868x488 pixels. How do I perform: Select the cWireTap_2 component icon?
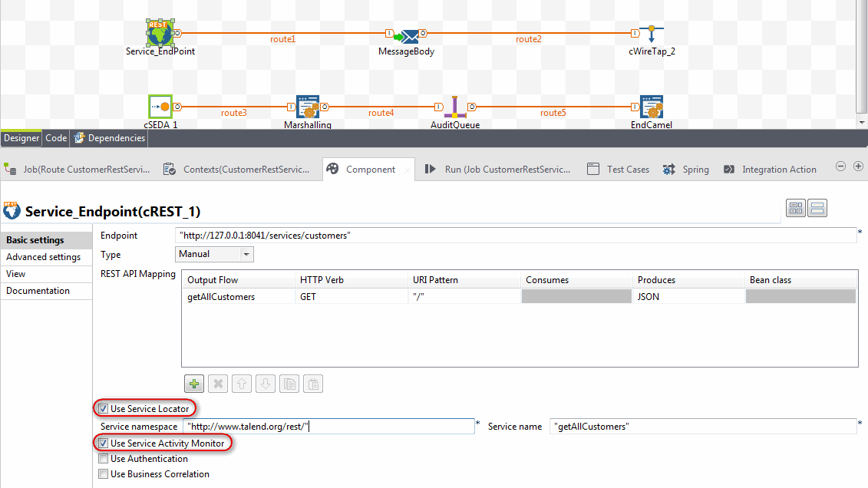click(652, 34)
